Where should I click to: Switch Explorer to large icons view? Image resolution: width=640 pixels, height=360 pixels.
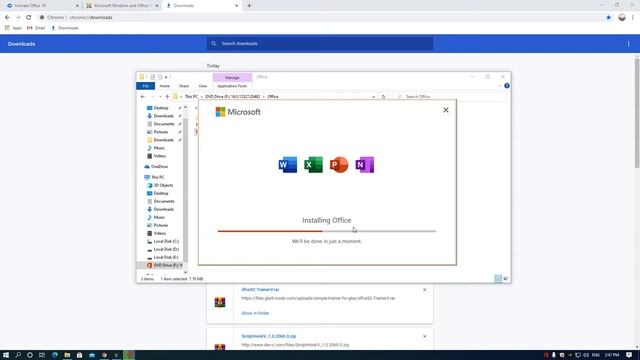506,279
